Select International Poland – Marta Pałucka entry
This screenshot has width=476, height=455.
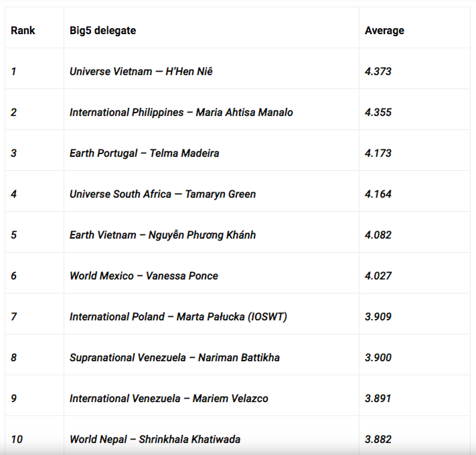click(178, 316)
